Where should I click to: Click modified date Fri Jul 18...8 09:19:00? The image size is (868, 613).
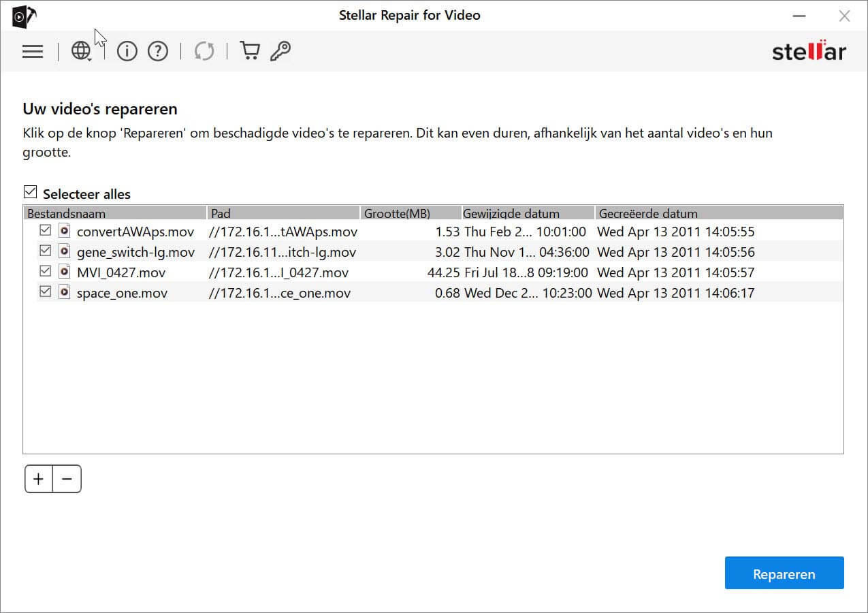pos(526,272)
